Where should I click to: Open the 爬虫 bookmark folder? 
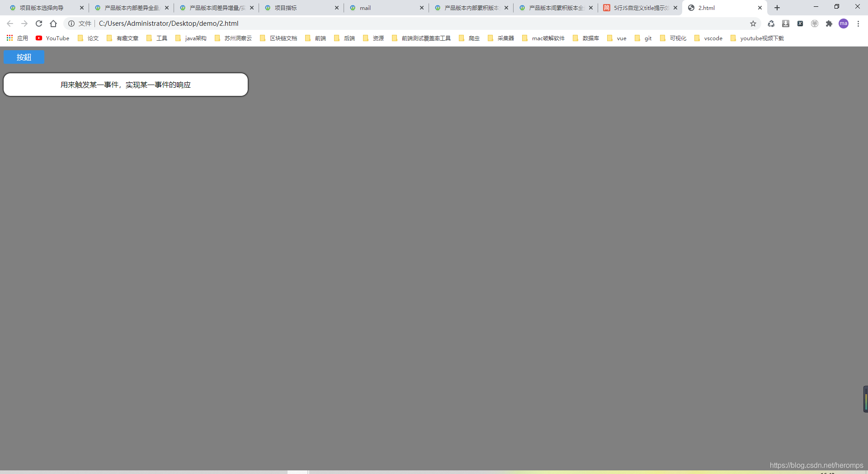pos(469,38)
